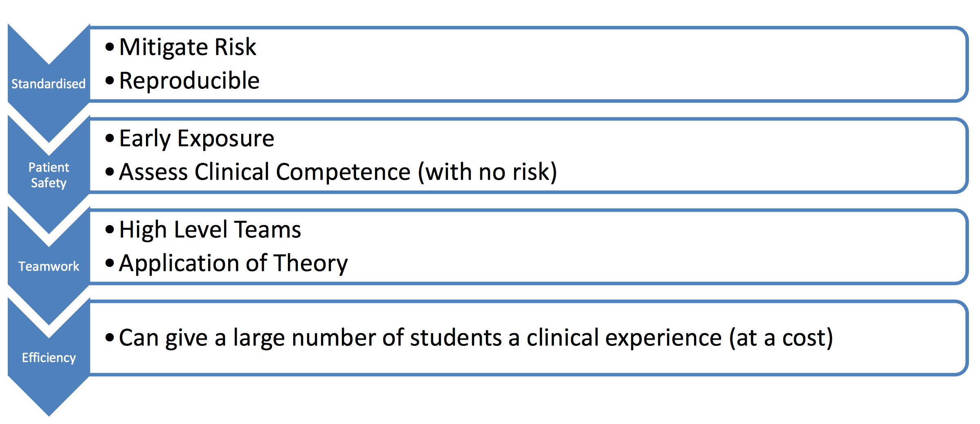Select the Efficiency chevron shape
980x424 pixels.
pyautogui.click(x=48, y=357)
